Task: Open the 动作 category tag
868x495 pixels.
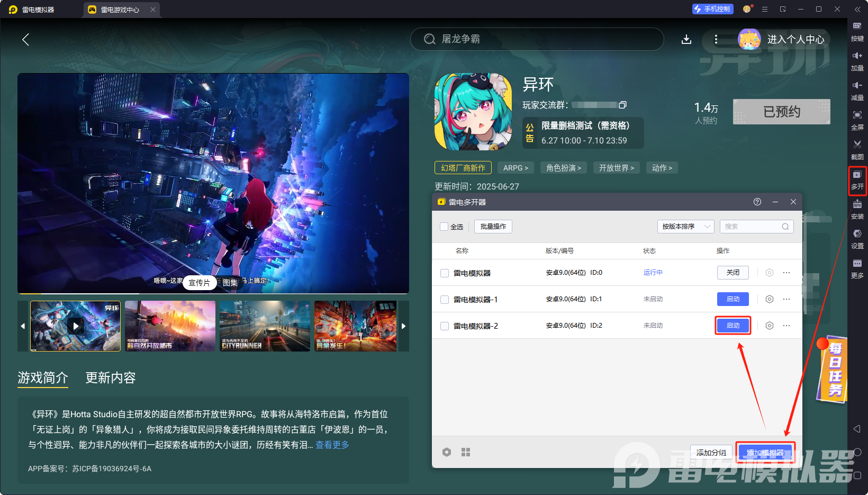Action: [662, 168]
